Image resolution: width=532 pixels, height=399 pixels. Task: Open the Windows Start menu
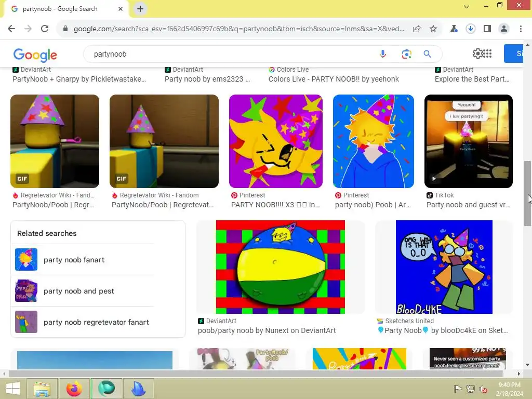coord(12,389)
